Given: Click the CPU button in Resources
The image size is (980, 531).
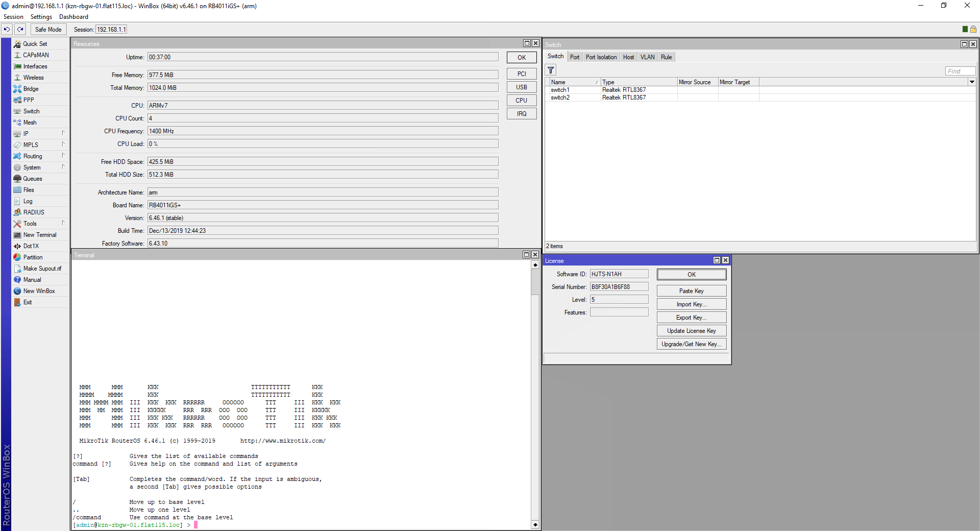Looking at the screenshot, I should click(x=522, y=101).
